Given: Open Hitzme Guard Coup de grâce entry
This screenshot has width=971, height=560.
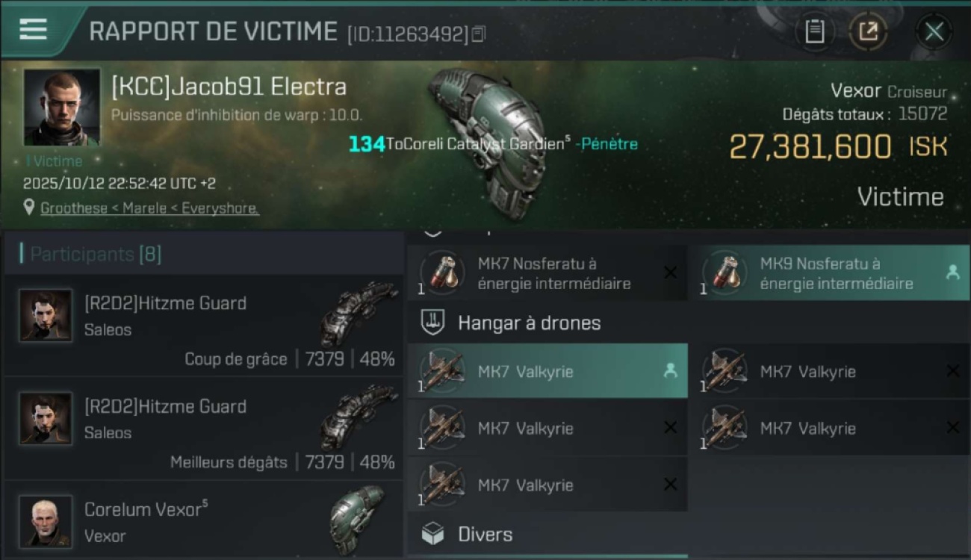Looking at the screenshot, I should (204, 326).
